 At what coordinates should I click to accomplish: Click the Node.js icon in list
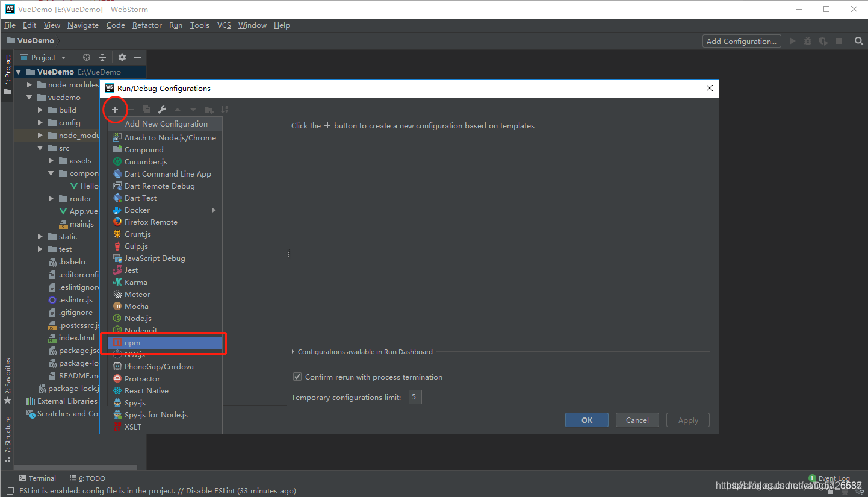tap(117, 318)
